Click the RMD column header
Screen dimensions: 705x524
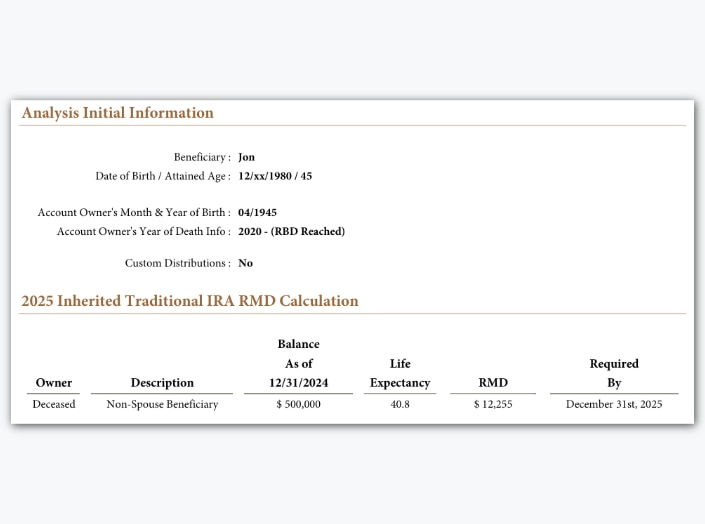[493, 383]
